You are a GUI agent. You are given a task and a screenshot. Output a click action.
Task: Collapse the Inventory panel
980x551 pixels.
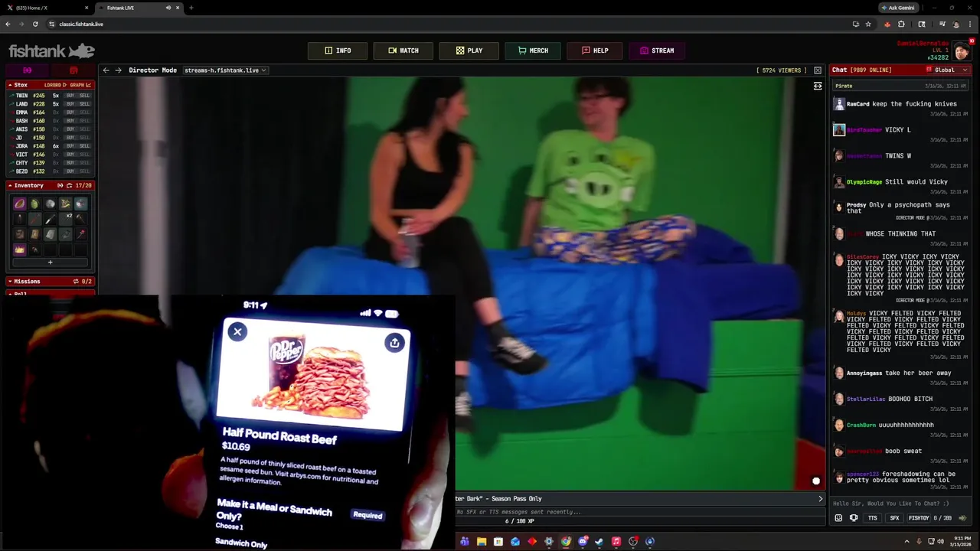[10, 185]
